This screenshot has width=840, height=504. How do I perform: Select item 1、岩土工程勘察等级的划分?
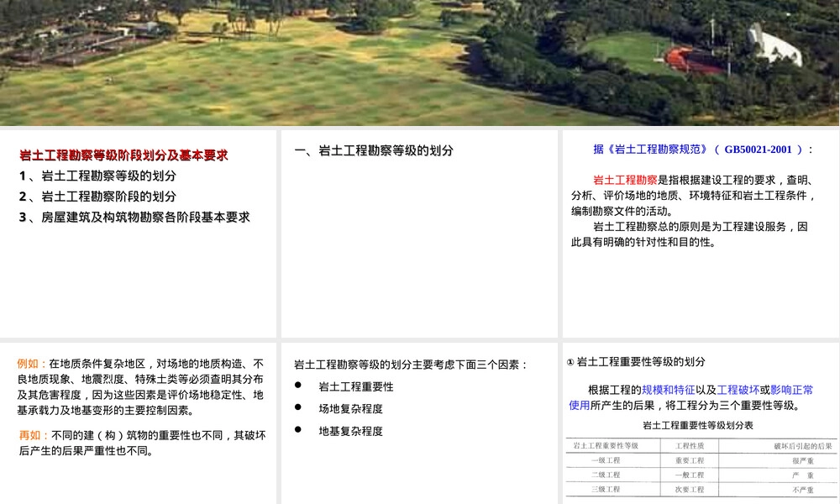pyautogui.click(x=98, y=176)
